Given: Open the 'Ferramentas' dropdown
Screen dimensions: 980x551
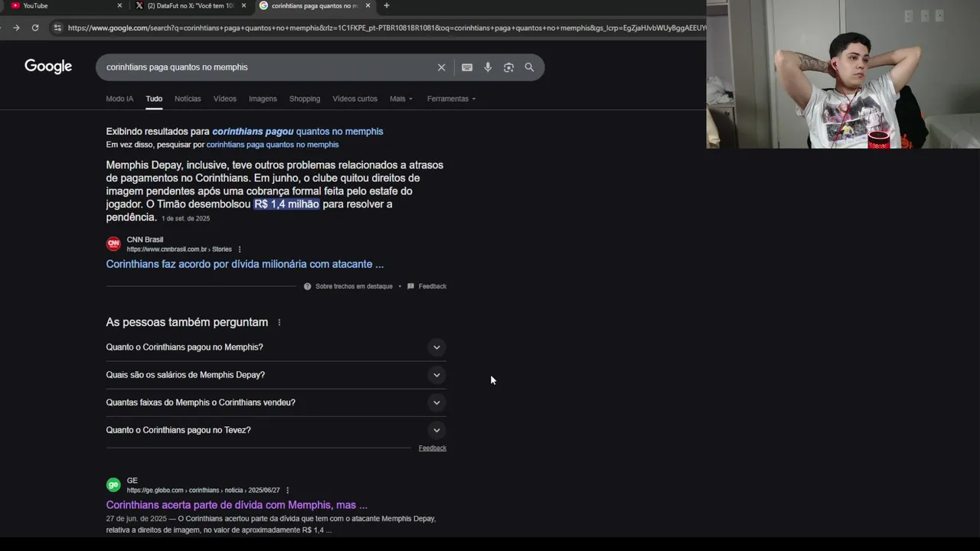Looking at the screenshot, I should 451,99.
